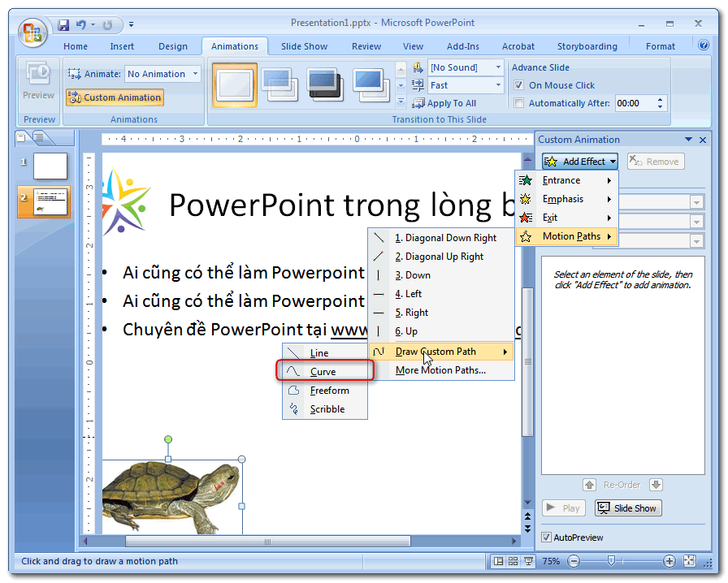The width and height of the screenshot is (728, 583).
Task: Save the presentation from Quick Access Toolbar
Action: (x=63, y=24)
